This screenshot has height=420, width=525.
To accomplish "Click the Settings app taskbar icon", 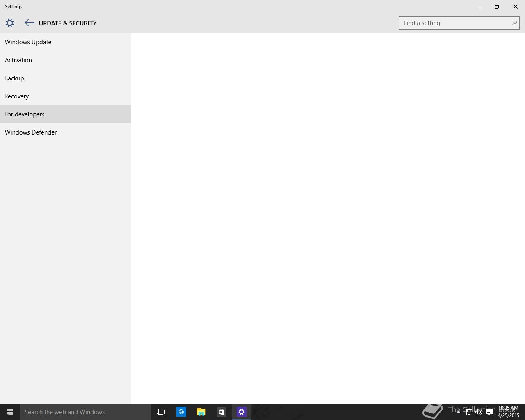I will point(242,412).
